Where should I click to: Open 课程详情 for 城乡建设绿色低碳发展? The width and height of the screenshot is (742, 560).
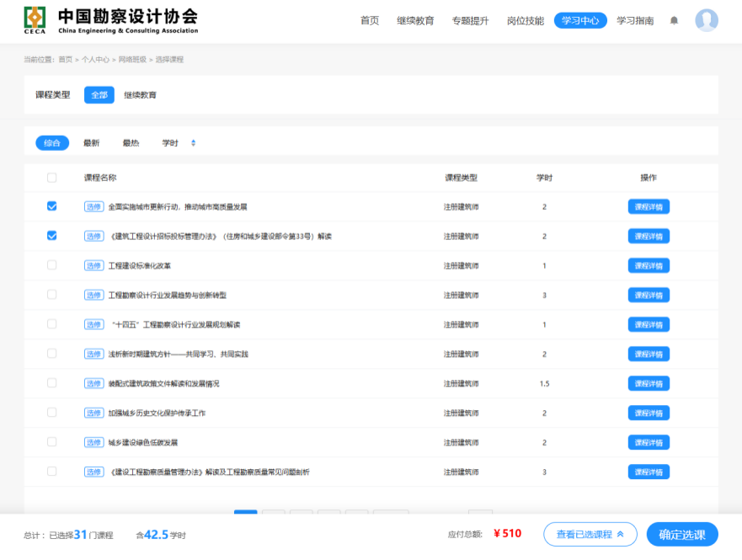pos(649,442)
